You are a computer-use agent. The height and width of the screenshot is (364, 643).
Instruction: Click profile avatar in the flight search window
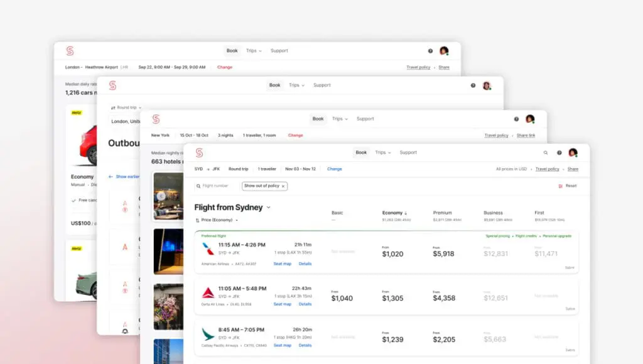point(573,153)
